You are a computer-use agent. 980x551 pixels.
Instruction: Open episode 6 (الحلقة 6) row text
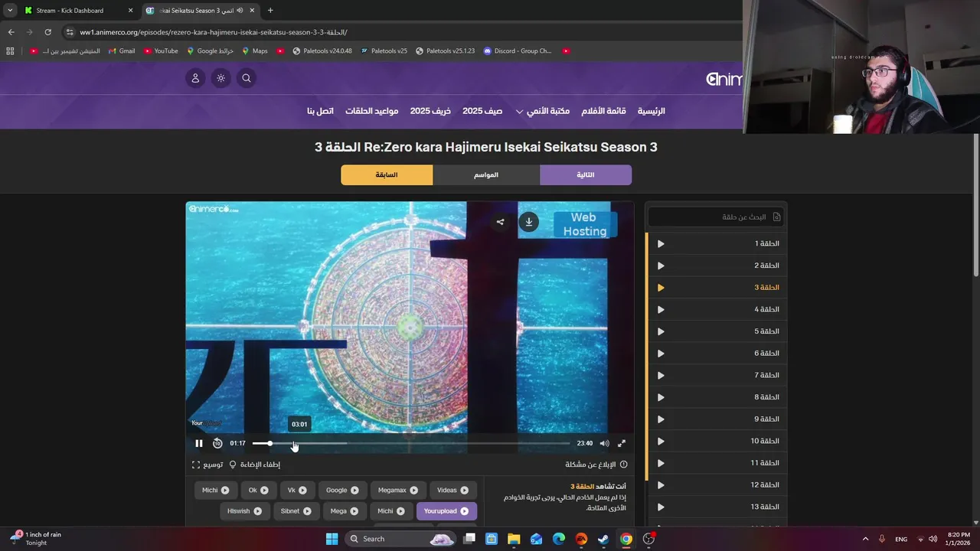tap(766, 353)
